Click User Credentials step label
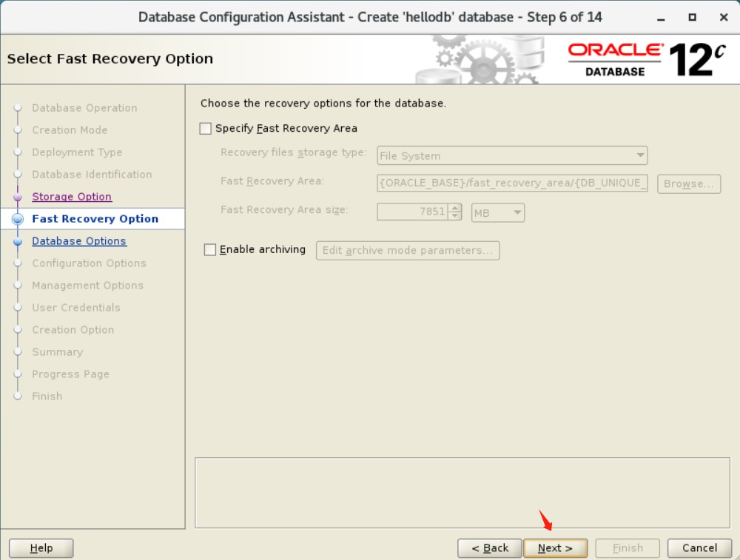Image resolution: width=740 pixels, height=560 pixels. [76, 307]
